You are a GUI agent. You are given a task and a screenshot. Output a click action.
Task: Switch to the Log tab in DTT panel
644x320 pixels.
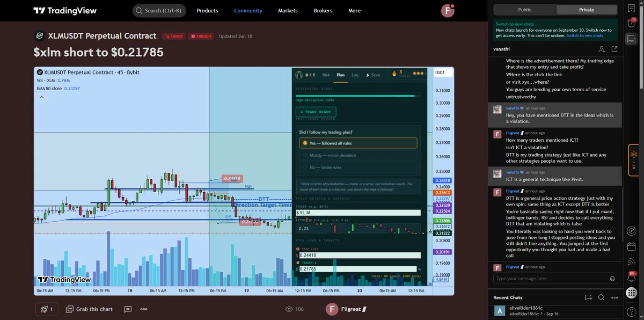click(355, 75)
